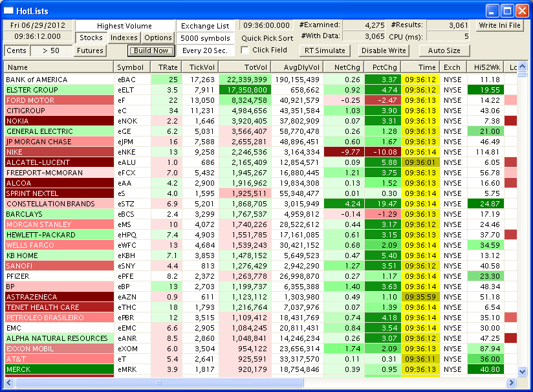Viewport: 533px width, 392px height.
Task: Click the vertical scrollbar down arrow
Action: [x=523, y=371]
